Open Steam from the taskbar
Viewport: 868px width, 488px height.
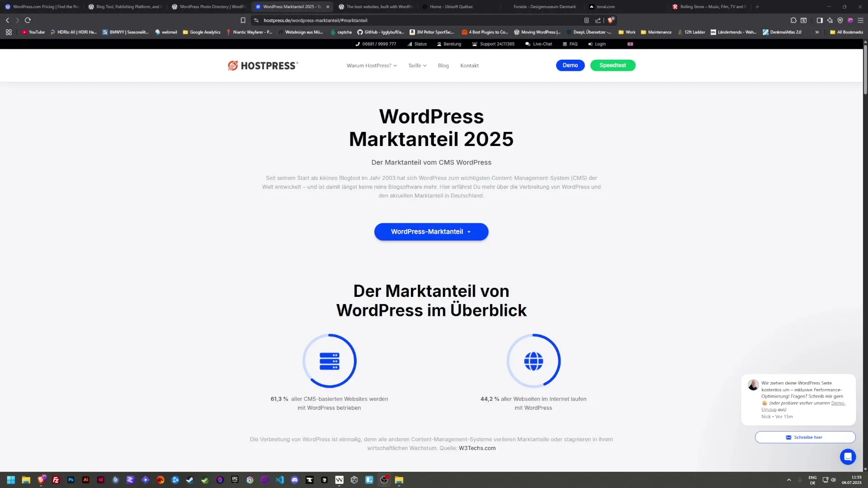coord(190,480)
